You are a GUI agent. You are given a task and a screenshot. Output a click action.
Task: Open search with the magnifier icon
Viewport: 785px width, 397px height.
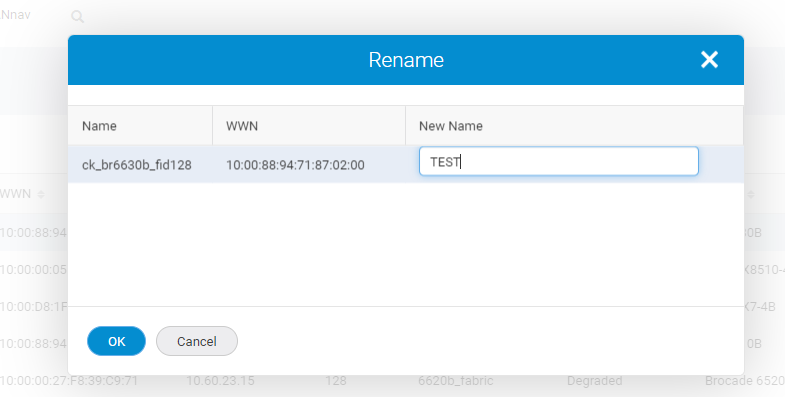click(77, 17)
